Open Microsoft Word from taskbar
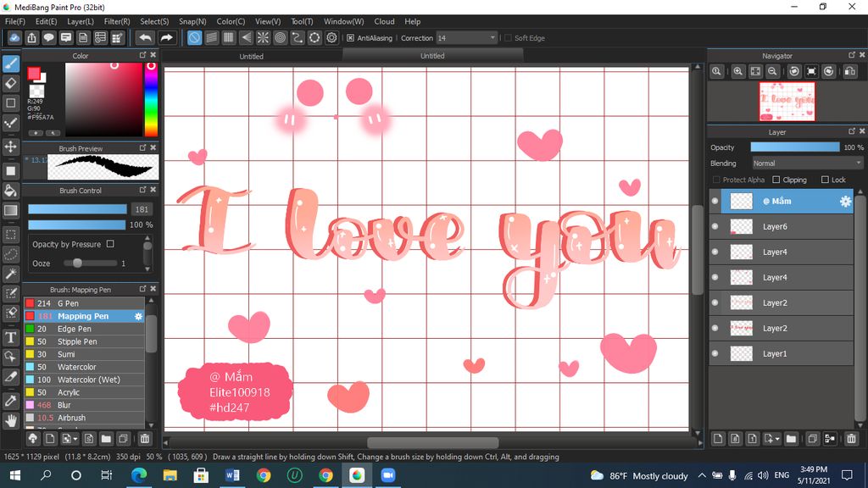The image size is (868, 488). pos(232,475)
